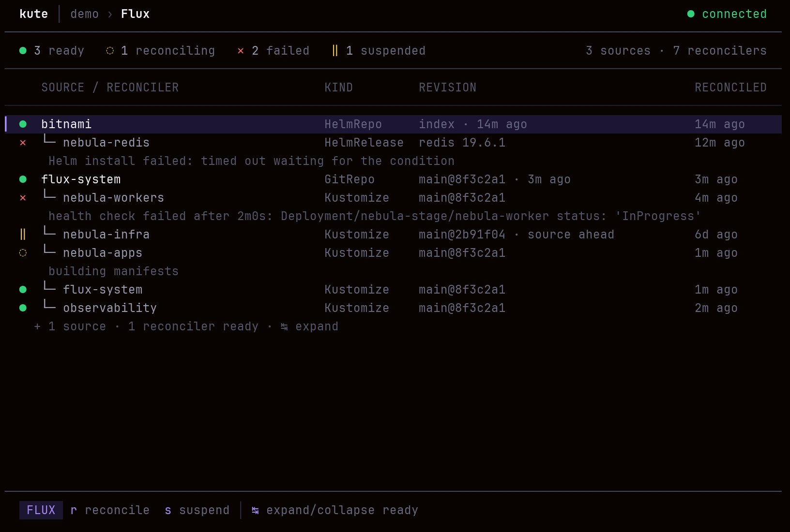Click the '7 reconcilers' counter
This screenshot has height=532, width=790.
[720, 51]
